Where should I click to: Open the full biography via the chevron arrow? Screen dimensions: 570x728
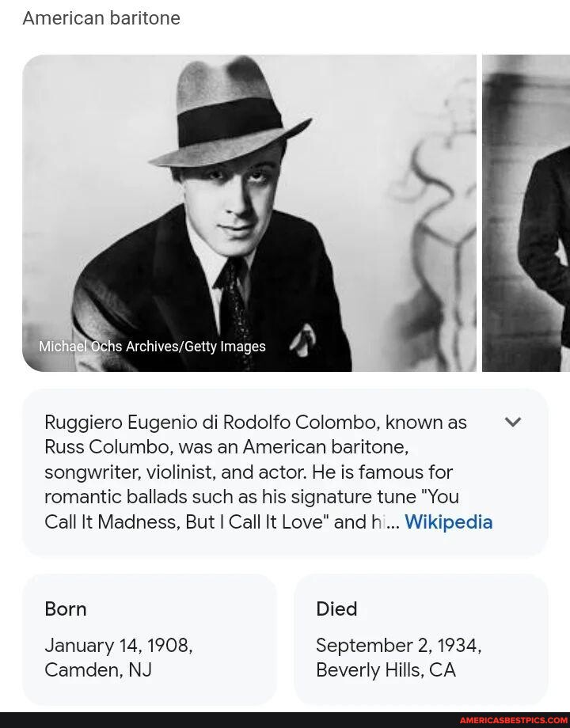pos(514,423)
